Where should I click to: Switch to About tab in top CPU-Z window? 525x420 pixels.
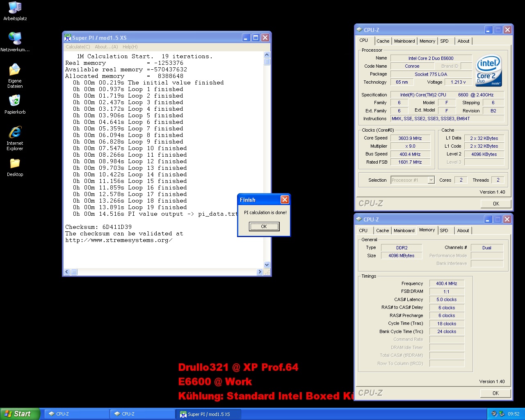point(463,41)
